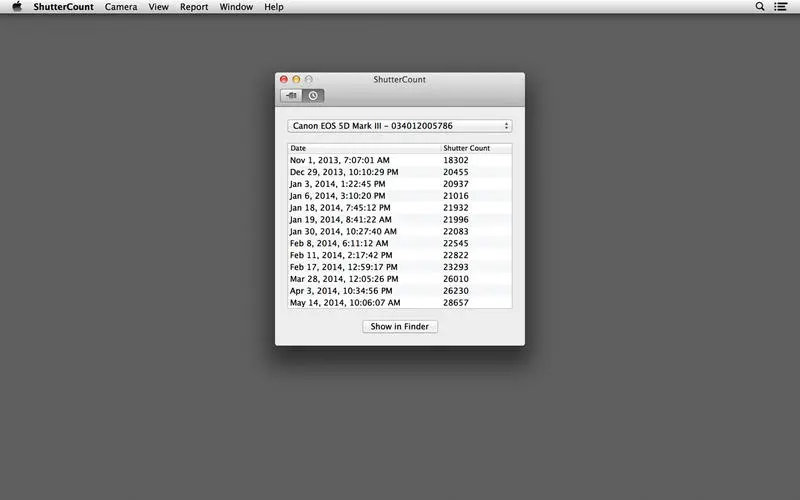Click shutter count value 26230

pos(456,291)
